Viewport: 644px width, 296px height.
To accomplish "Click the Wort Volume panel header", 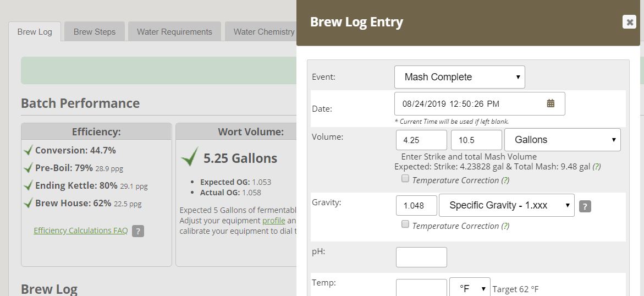I will [251, 131].
